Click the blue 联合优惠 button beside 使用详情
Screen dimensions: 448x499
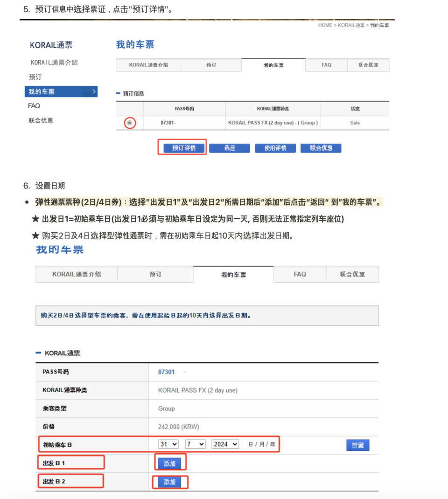(x=321, y=148)
